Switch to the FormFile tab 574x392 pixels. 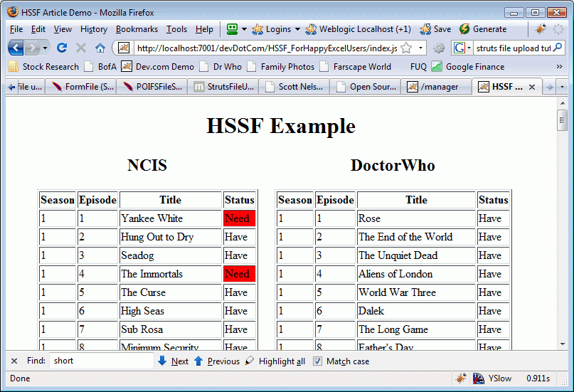[x=81, y=87]
